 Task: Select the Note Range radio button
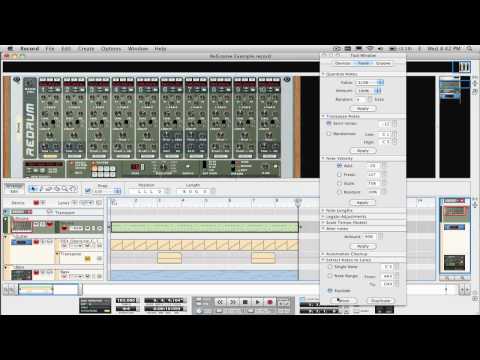330,276
